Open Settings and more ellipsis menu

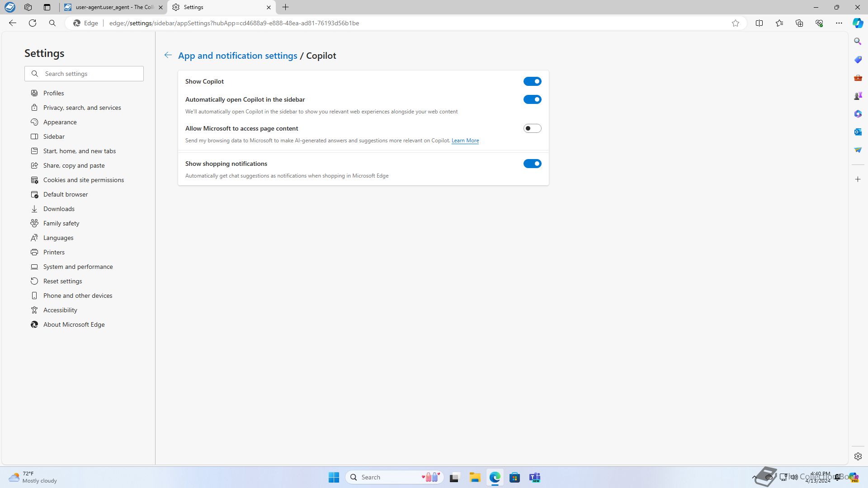(x=839, y=23)
